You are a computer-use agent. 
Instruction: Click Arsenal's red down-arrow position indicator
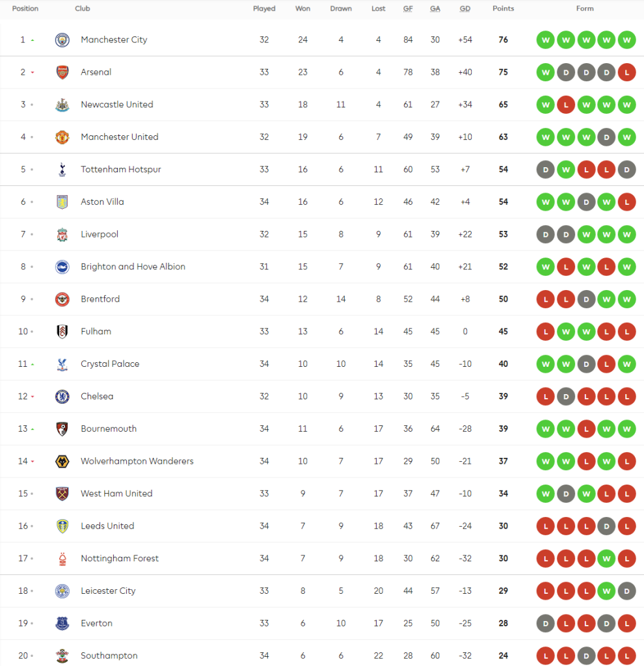33,73
